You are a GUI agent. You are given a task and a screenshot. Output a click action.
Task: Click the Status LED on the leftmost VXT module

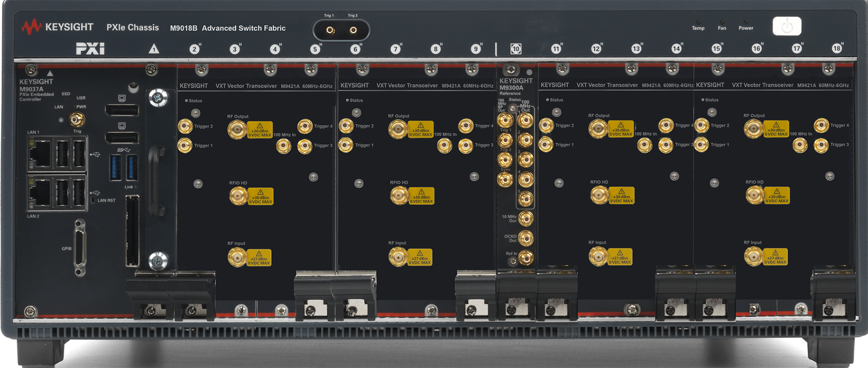[187, 101]
